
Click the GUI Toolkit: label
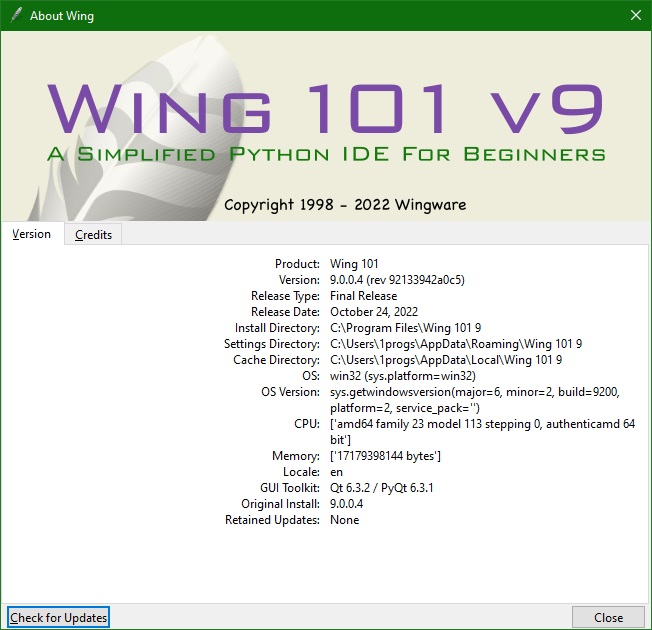(289, 488)
